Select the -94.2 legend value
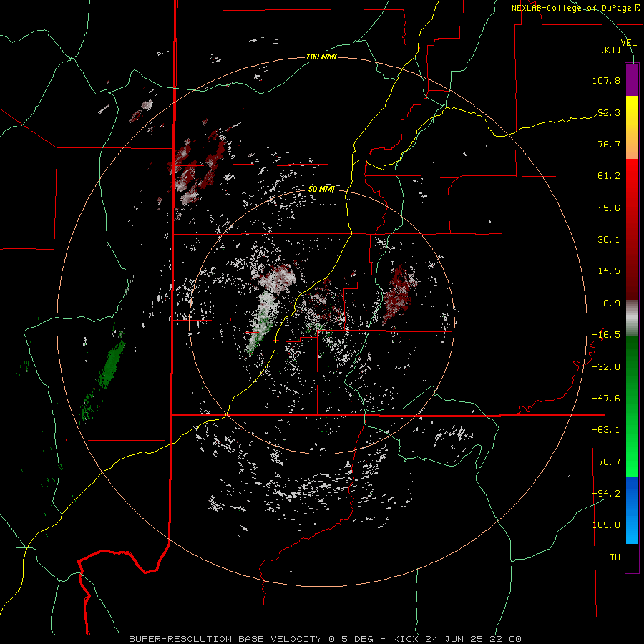The height and width of the screenshot is (644, 644). click(x=606, y=493)
